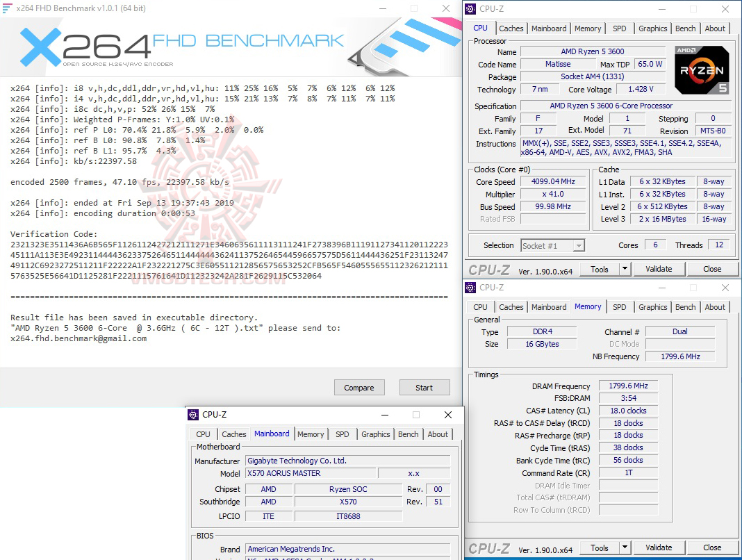Click the Tools button in Memory CPU-Z window
The image size is (742, 560).
tap(599, 547)
